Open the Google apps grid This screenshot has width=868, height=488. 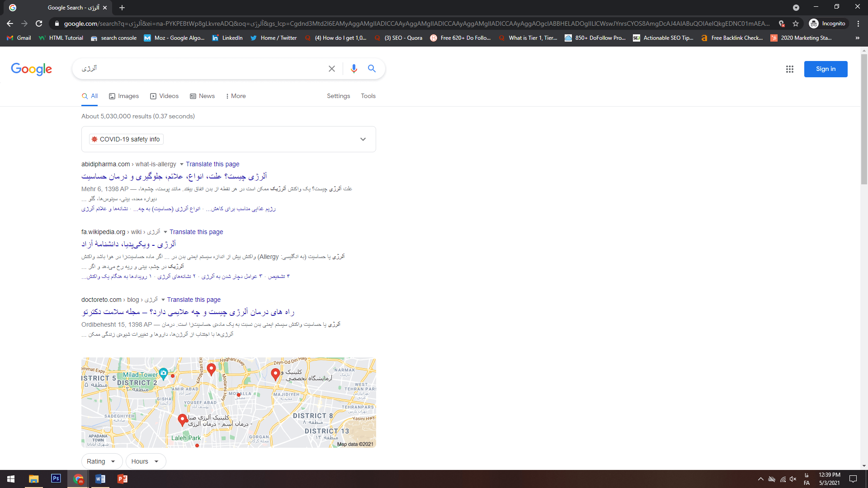tap(790, 69)
